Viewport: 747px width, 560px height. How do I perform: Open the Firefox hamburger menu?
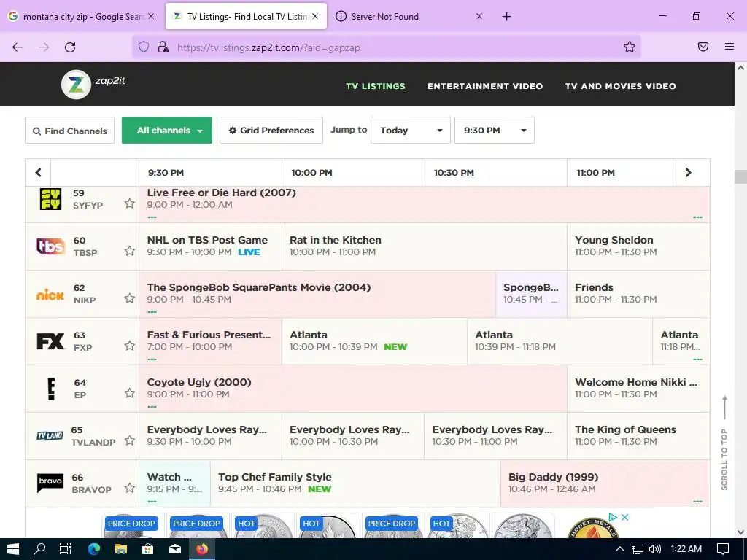[x=729, y=47]
